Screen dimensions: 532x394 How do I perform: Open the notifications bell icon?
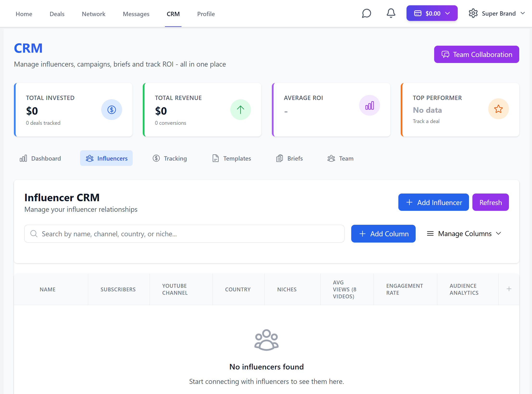click(x=391, y=13)
